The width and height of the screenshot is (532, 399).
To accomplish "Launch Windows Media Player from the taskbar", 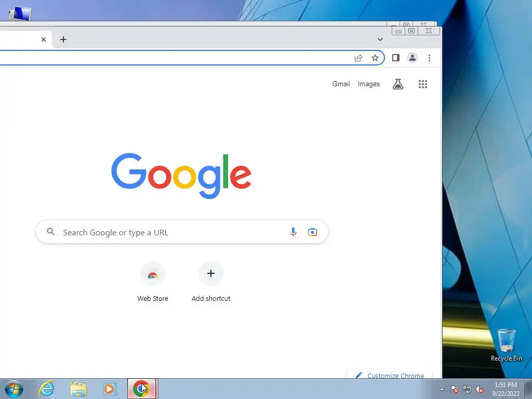I will point(110,389).
